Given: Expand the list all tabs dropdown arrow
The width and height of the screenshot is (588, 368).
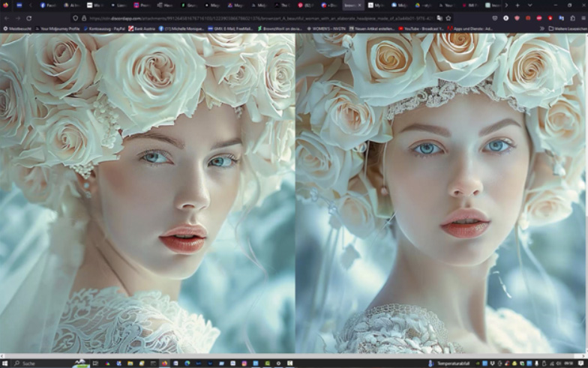Looking at the screenshot, I should coord(529,5).
